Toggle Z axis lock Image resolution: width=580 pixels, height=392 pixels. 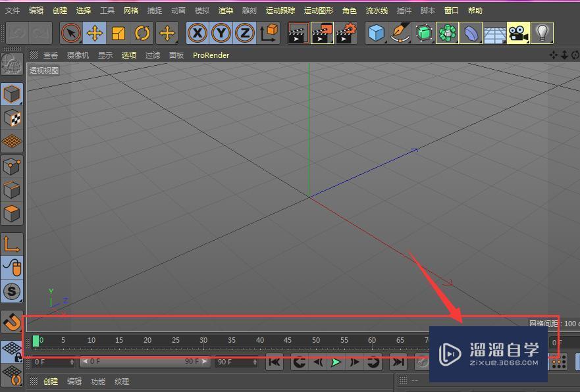245,34
